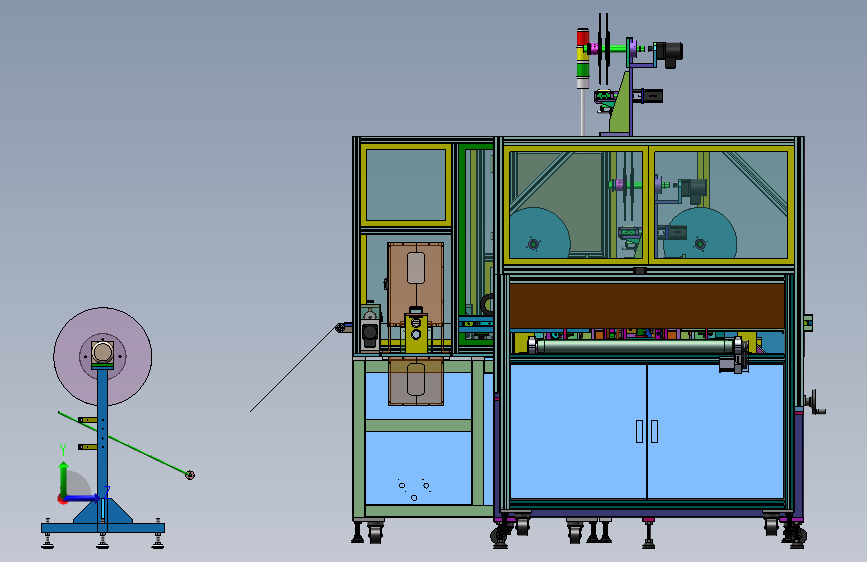
Task: Pick the white pole under the signal light
Action: click(x=583, y=111)
